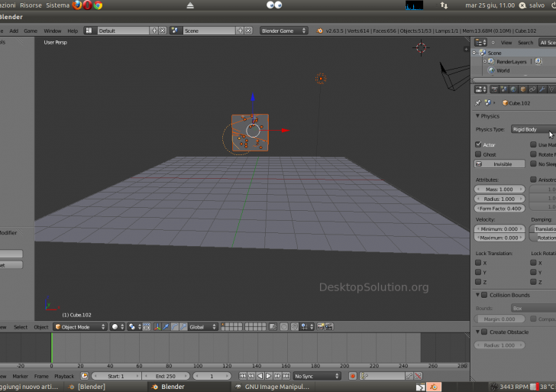Image resolution: width=556 pixels, height=392 pixels.
Task: Open the Game menu
Action: click(31, 31)
